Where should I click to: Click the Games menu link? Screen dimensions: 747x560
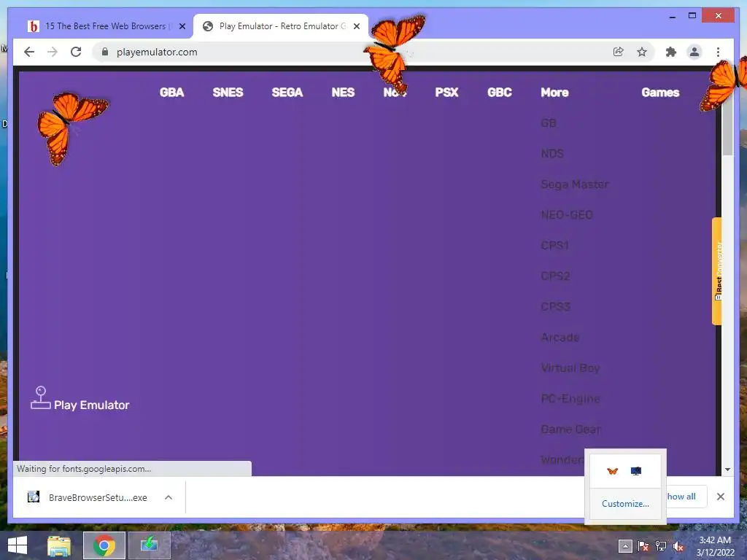[660, 93]
